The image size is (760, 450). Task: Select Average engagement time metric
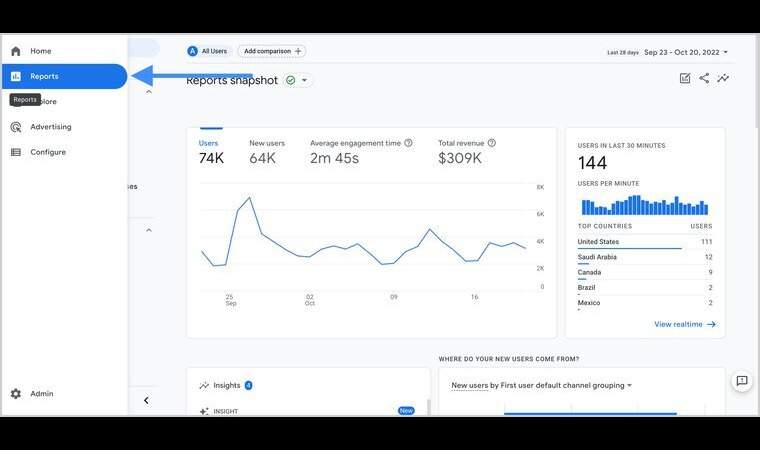tap(361, 152)
